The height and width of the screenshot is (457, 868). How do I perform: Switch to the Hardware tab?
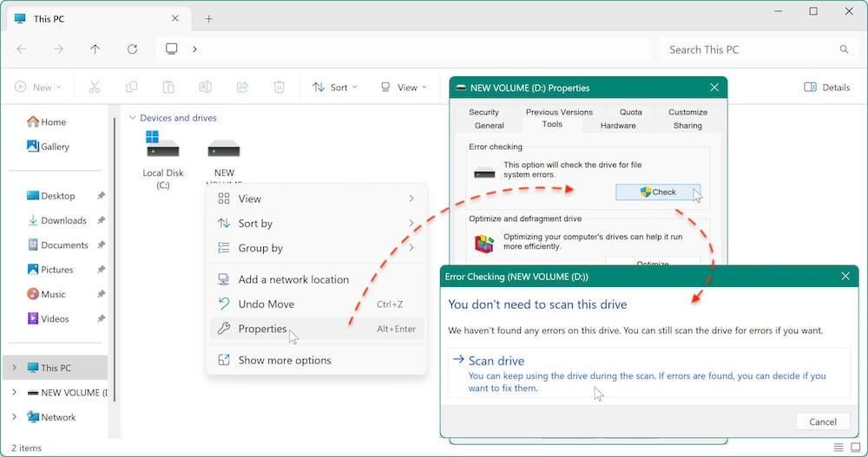[x=618, y=126]
